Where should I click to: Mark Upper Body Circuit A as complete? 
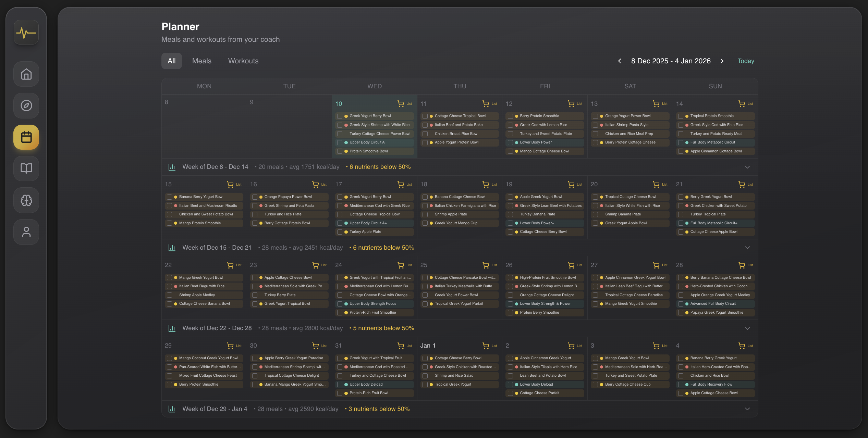pyautogui.click(x=340, y=142)
